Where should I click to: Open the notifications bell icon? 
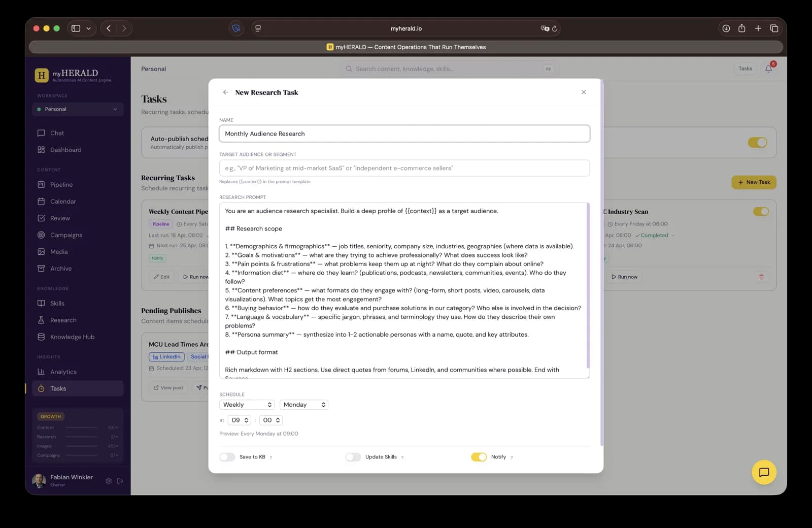[769, 69]
